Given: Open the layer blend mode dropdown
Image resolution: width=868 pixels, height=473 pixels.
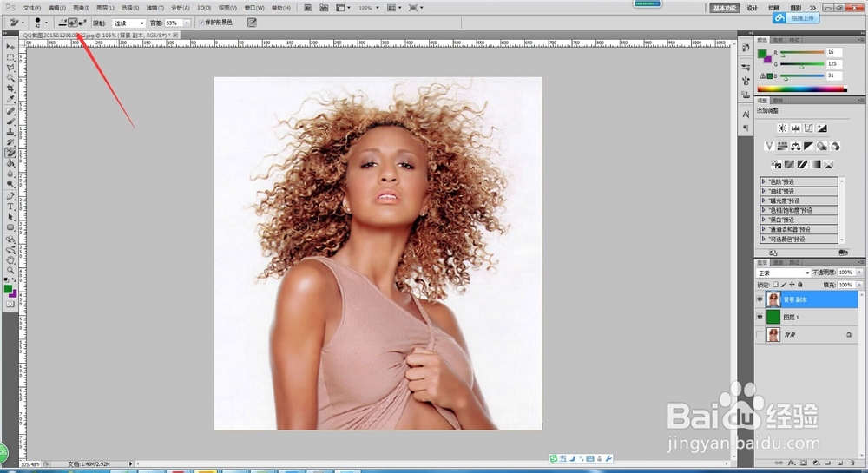Looking at the screenshot, I should [x=783, y=273].
